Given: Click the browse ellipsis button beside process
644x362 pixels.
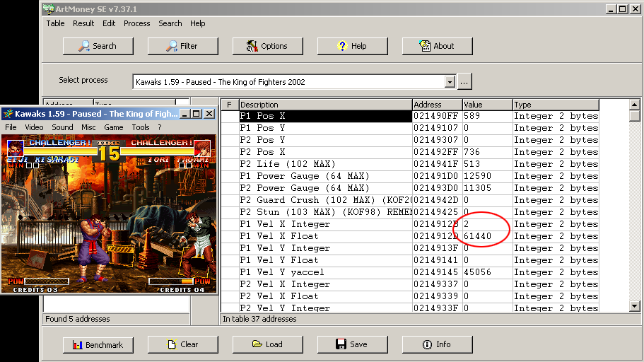Looking at the screenshot, I should [x=464, y=81].
